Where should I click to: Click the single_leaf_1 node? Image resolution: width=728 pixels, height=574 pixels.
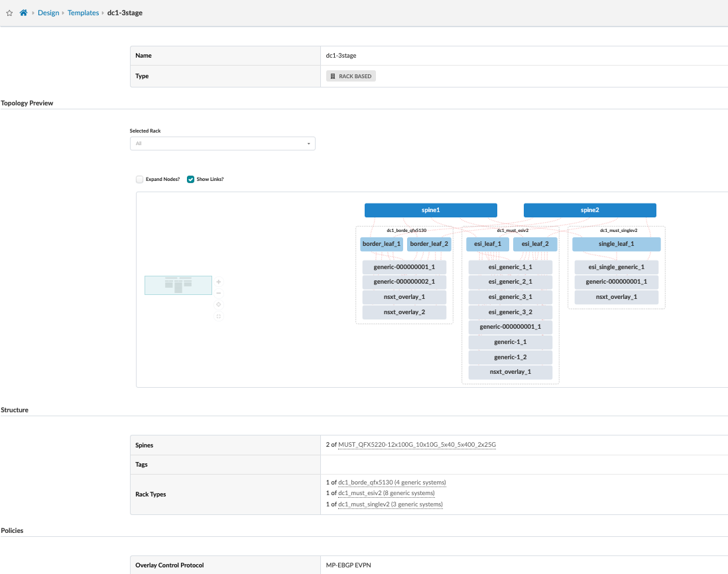click(616, 244)
